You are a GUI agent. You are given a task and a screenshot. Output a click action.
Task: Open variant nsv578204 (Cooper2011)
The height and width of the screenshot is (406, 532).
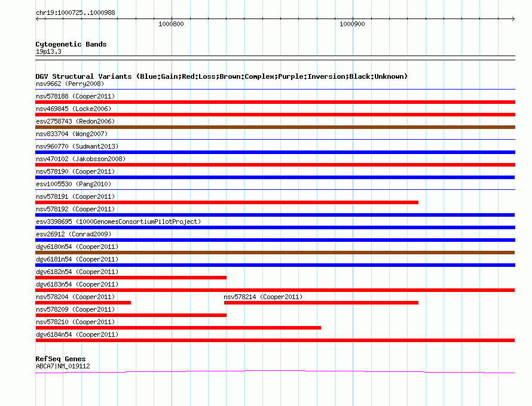[75, 297]
